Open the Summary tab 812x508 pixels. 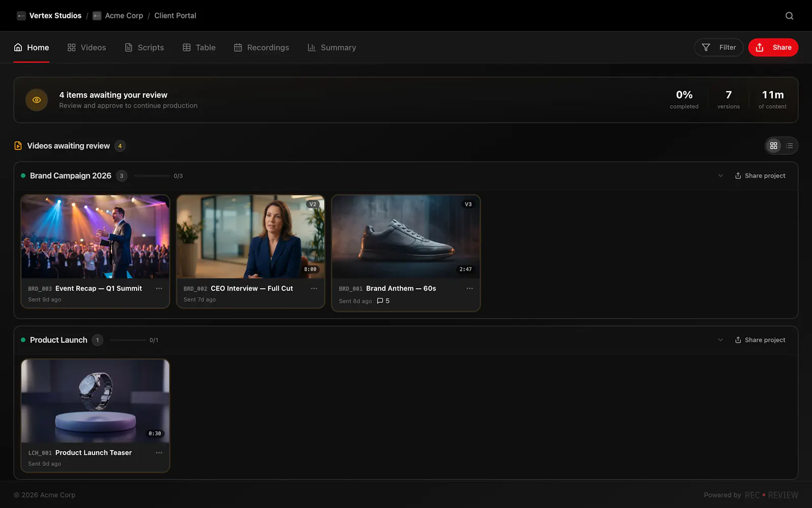coord(332,47)
